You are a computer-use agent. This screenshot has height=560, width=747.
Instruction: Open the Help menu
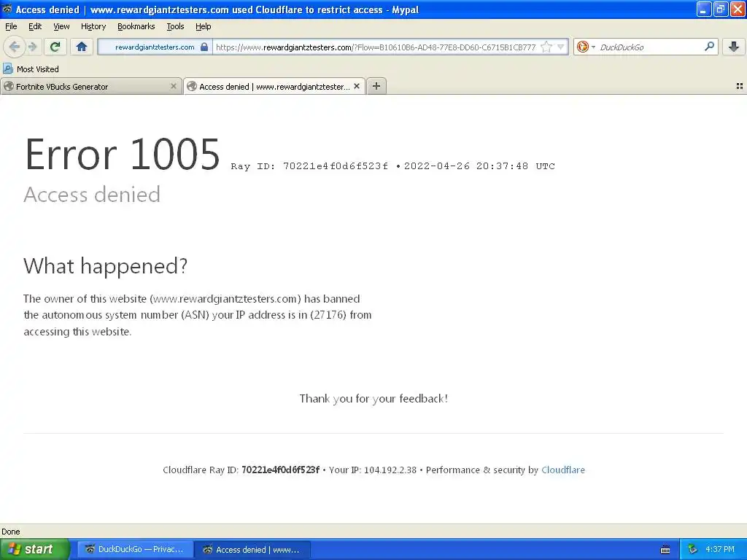click(x=204, y=26)
